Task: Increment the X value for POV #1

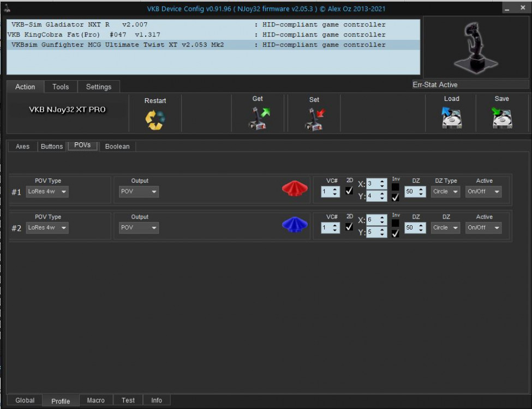Action: [x=382, y=182]
